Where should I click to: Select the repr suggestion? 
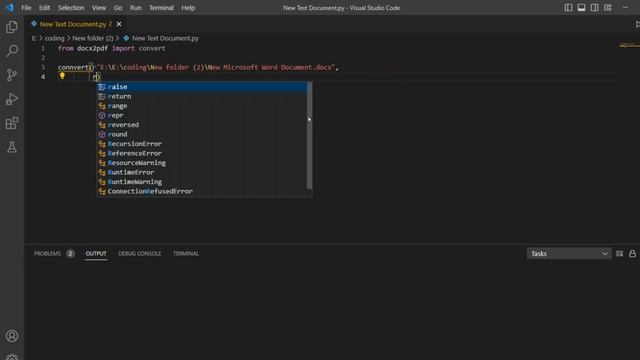point(202,115)
